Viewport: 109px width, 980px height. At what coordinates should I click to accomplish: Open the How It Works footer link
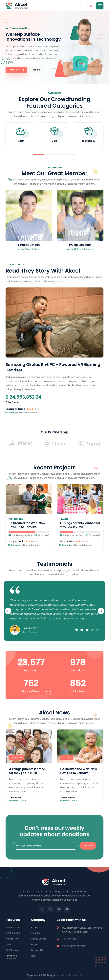click(12, 927)
